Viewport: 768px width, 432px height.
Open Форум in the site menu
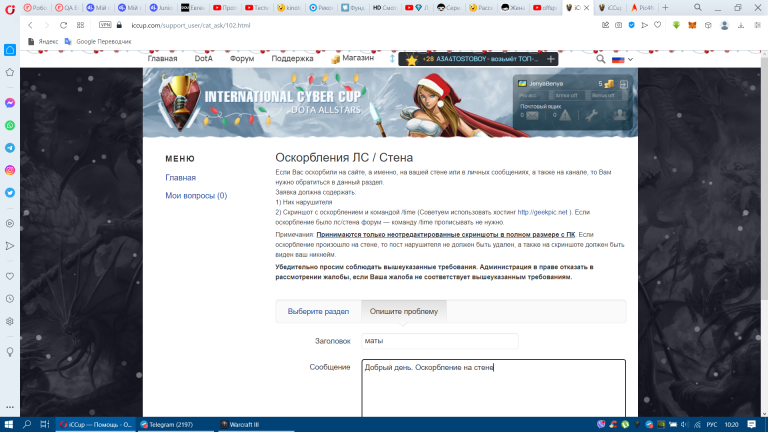coord(242,58)
